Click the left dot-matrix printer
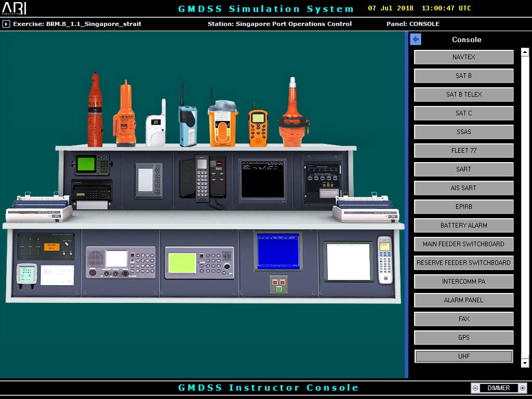 (x=39, y=208)
